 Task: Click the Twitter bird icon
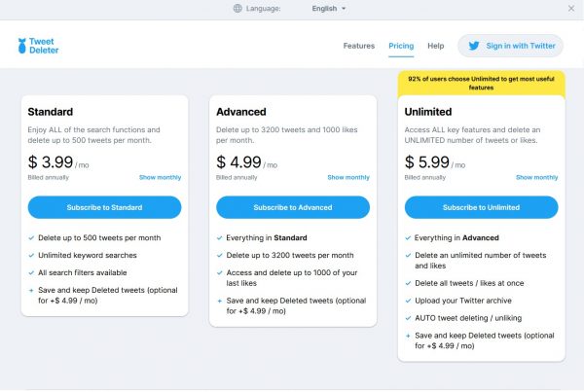tap(475, 46)
